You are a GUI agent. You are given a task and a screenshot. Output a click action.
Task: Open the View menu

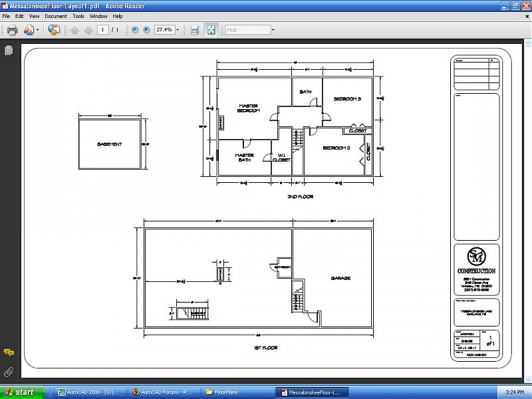click(34, 16)
